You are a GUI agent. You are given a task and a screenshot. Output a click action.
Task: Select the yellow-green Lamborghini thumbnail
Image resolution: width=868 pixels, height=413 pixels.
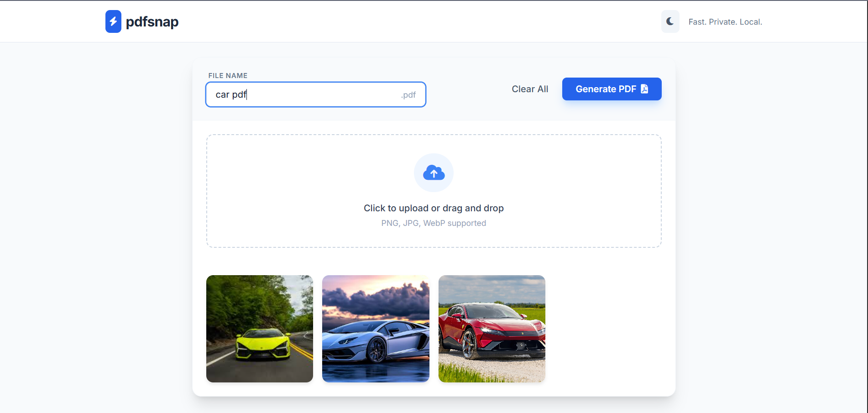click(260, 329)
